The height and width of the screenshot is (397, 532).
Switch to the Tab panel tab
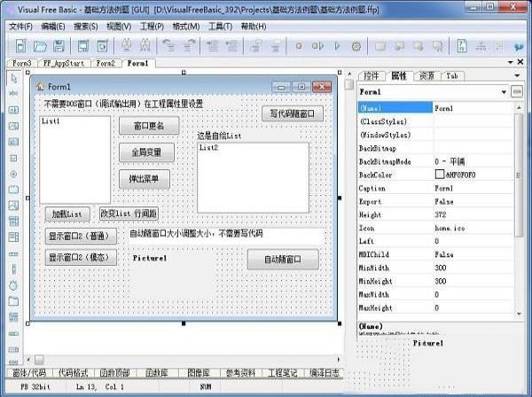tap(452, 76)
